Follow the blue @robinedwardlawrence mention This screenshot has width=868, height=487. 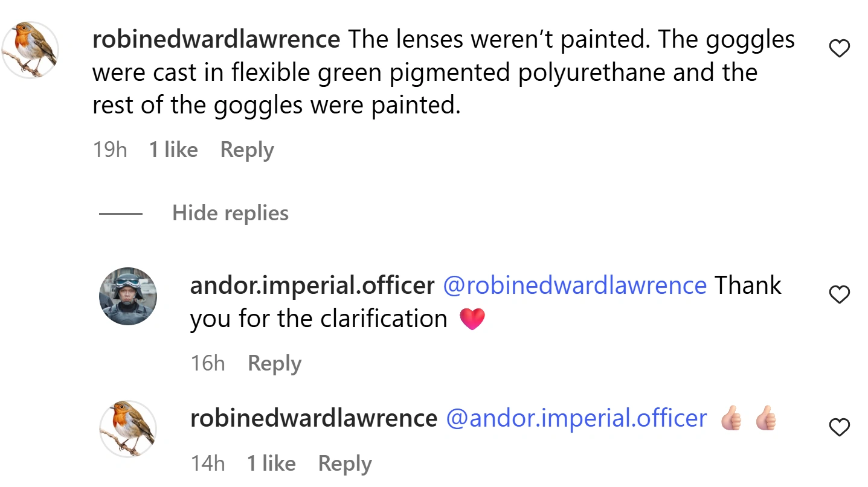click(574, 285)
